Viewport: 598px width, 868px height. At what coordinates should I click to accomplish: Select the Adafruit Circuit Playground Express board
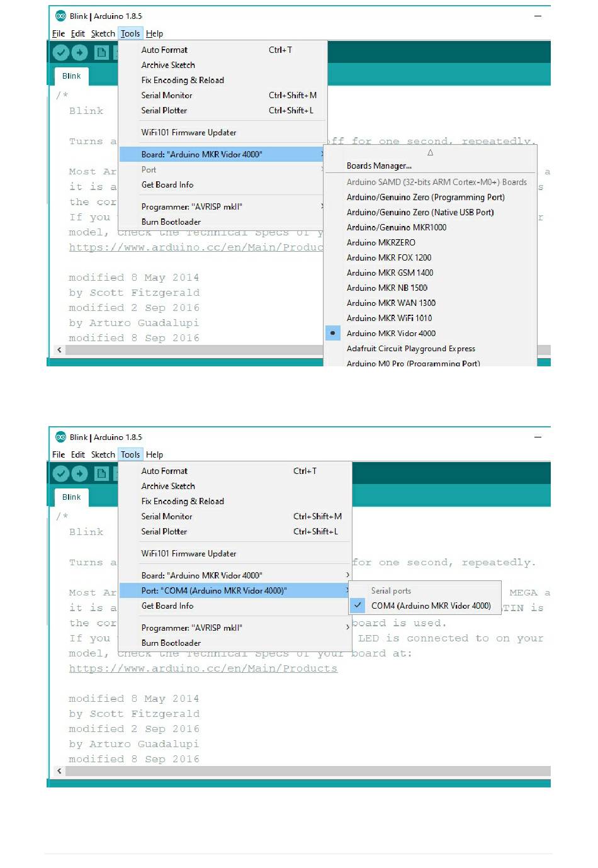411,348
